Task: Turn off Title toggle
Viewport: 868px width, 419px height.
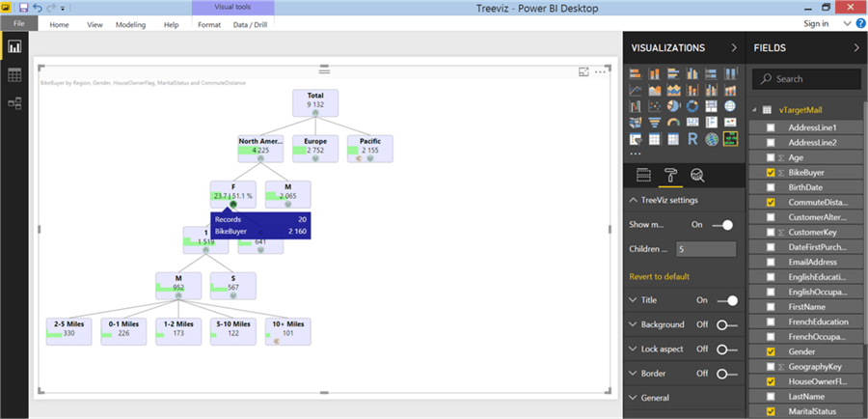Action: 727,300
